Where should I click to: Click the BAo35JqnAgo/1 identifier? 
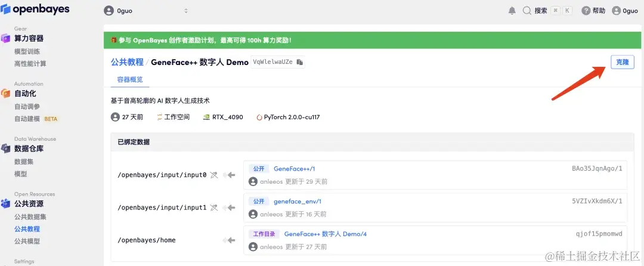pyautogui.click(x=597, y=169)
